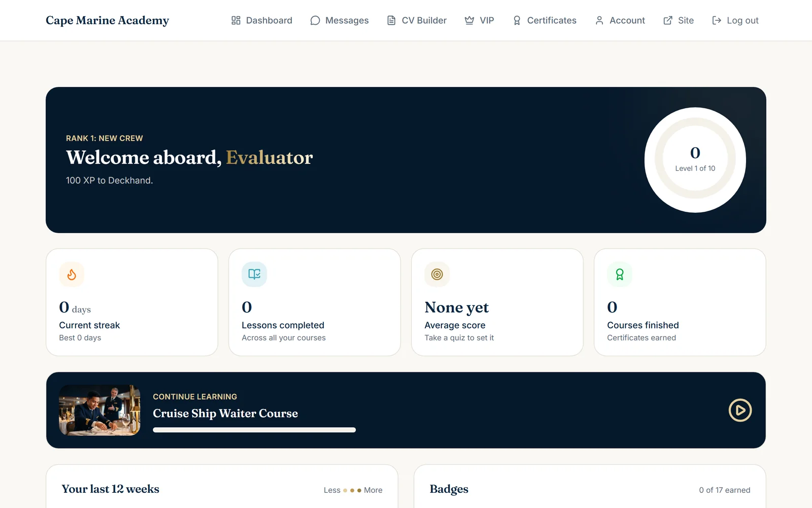Click the "Your last 12 weeks" heading
The width and height of the screenshot is (812, 508).
click(111, 489)
